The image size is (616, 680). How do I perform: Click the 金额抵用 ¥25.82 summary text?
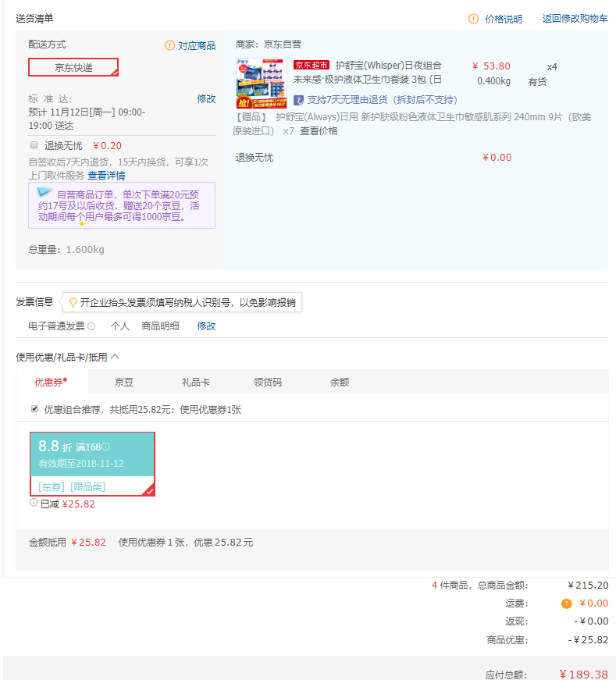tap(67, 543)
